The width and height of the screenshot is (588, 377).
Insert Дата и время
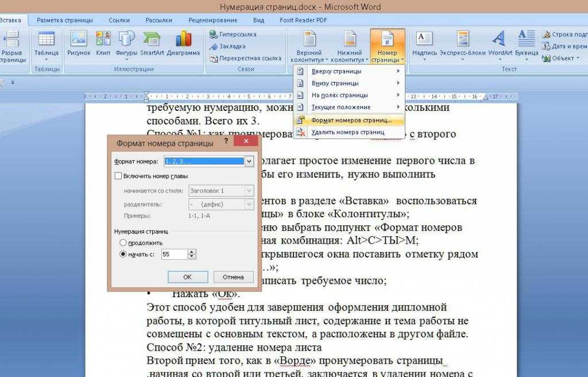coord(565,46)
